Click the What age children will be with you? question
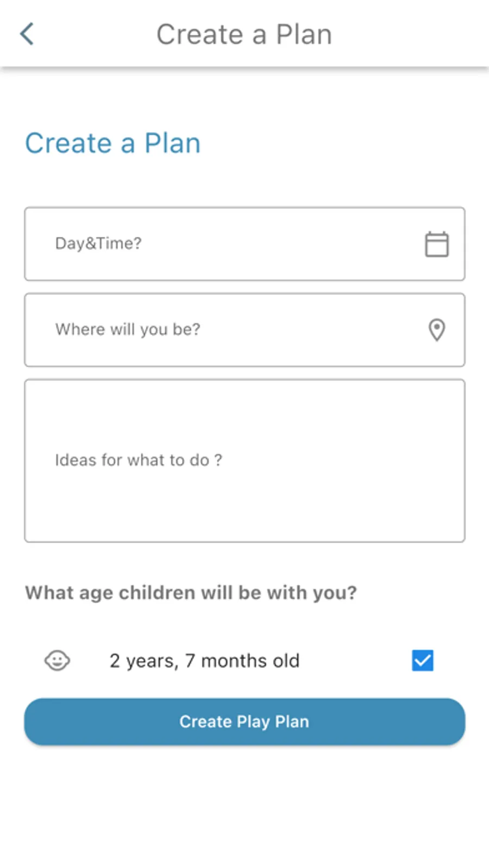The height and width of the screenshot is (868, 489). [x=191, y=593]
